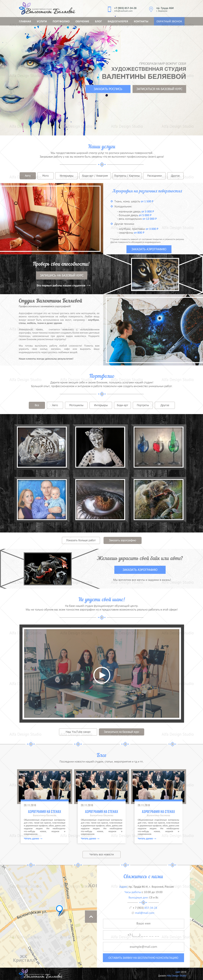Filter portfolio by Все
The width and height of the screenshot is (203, 980).
click(37, 405)
